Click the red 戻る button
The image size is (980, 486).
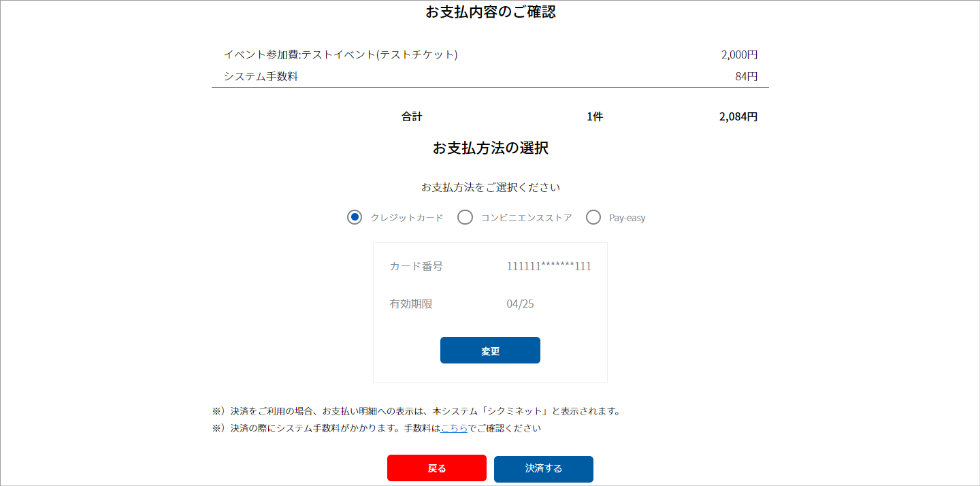pos(437,468)
